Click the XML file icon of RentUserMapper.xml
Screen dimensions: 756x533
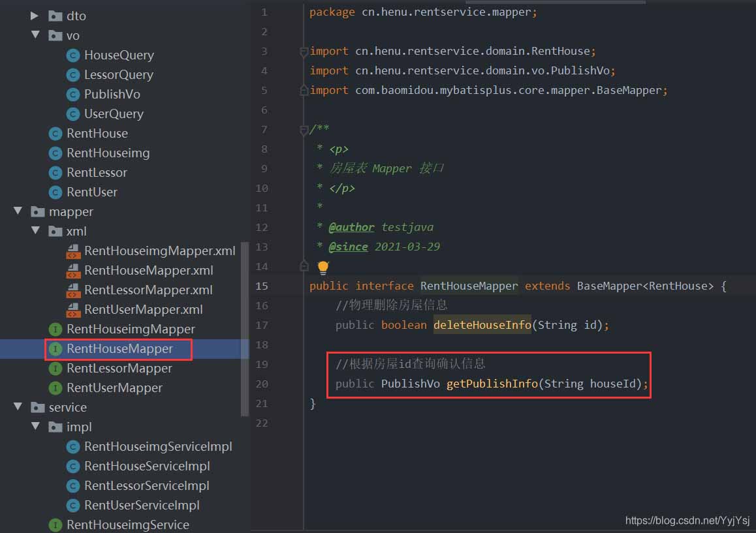[72, 309]
